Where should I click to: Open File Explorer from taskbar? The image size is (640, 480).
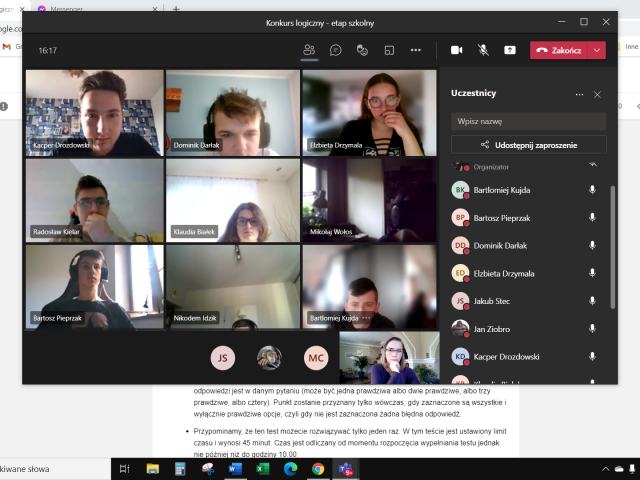pos(153,469)
